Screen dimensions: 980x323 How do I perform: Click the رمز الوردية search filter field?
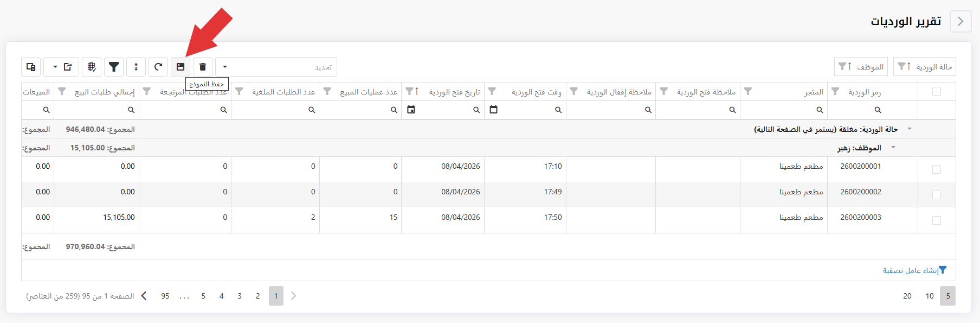coord(873,110)
